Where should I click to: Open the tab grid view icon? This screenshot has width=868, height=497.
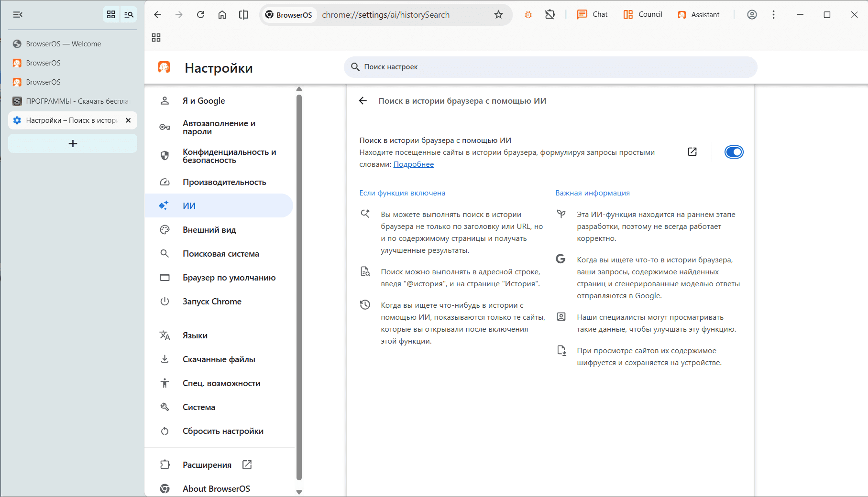point(111,15)
